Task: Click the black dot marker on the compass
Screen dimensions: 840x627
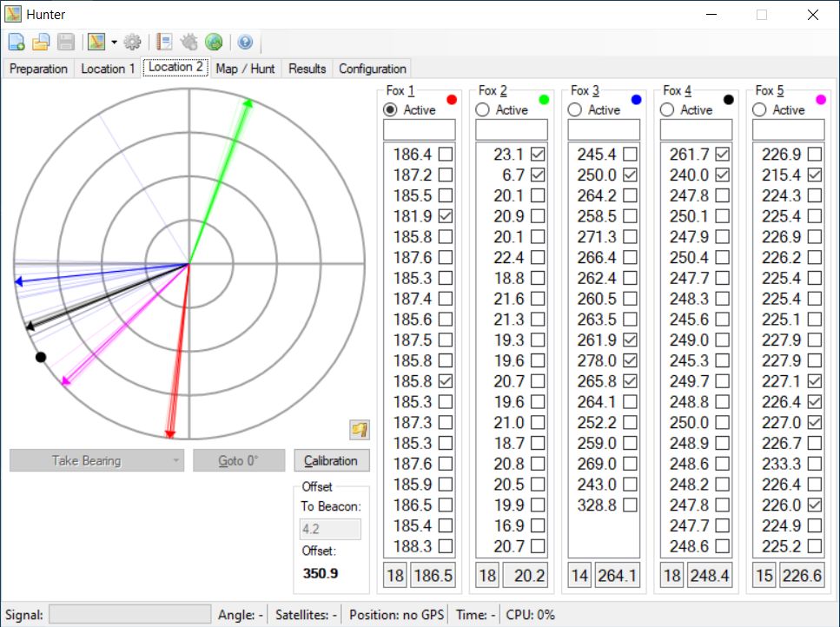Action: click(41, 357)
